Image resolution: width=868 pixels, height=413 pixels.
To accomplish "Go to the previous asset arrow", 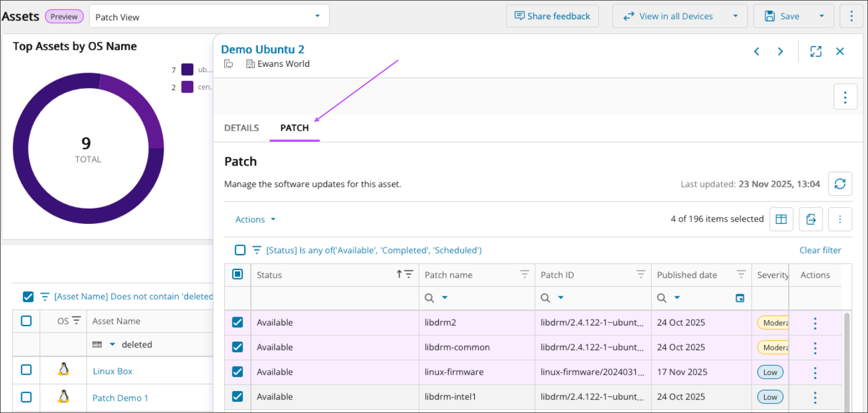I will (x=756, y=51).
